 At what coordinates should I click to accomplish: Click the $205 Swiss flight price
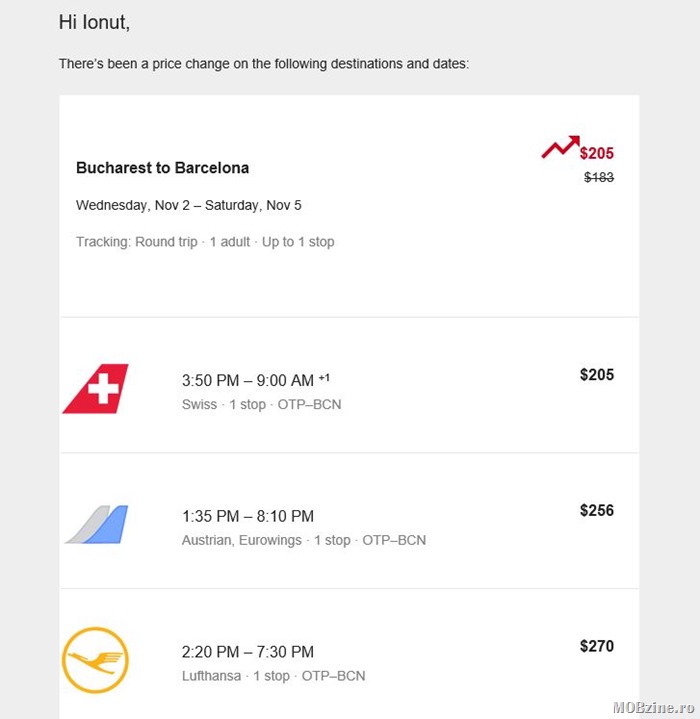click(597, 375)
